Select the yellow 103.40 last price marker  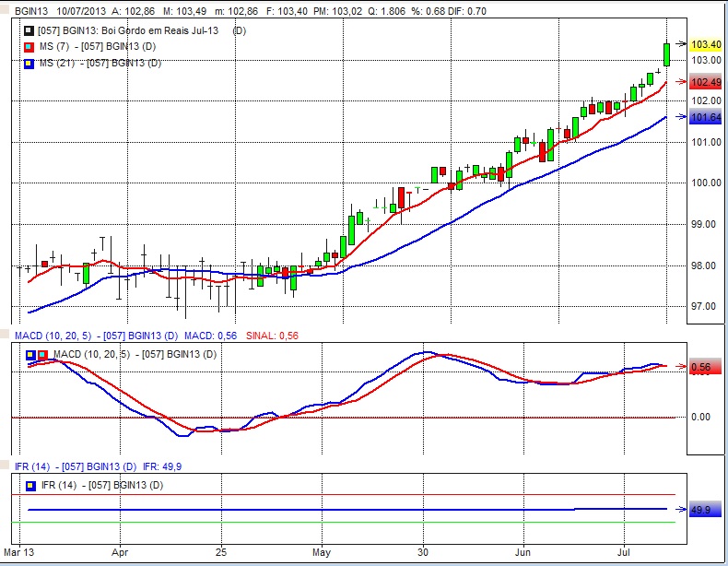point(705,43)
